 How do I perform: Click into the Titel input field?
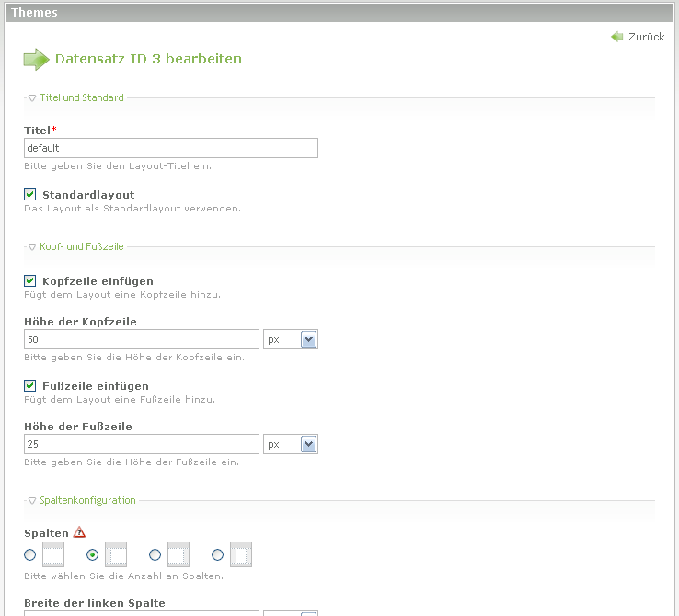point(171,148)
